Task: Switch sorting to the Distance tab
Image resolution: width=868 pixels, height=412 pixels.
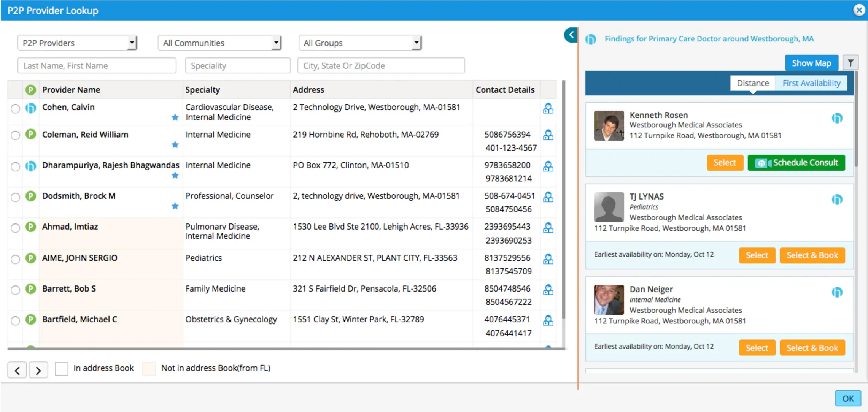Action: click(x=752, y=83)
